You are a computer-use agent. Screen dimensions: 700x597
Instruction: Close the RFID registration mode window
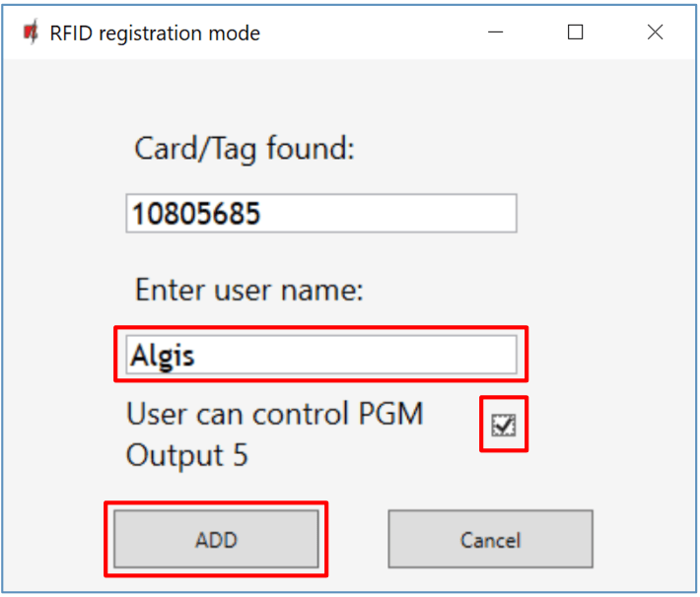coord(655,33)
